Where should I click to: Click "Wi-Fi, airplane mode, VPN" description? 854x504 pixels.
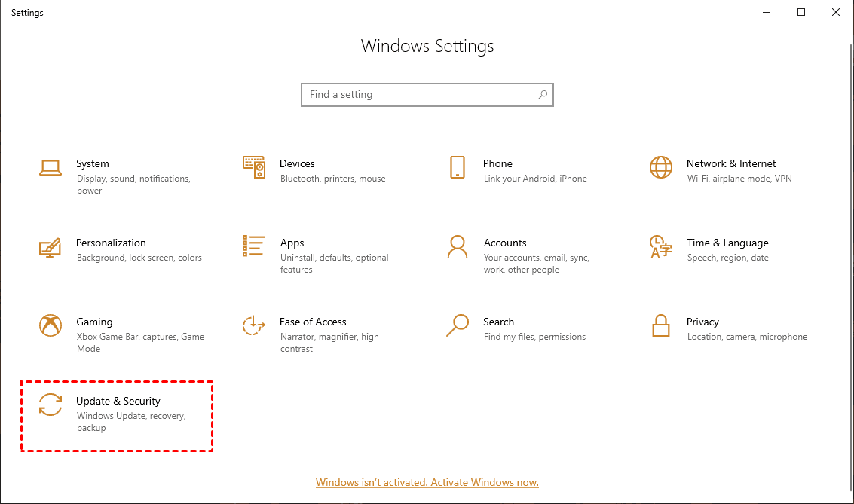(x=739, y=179)
